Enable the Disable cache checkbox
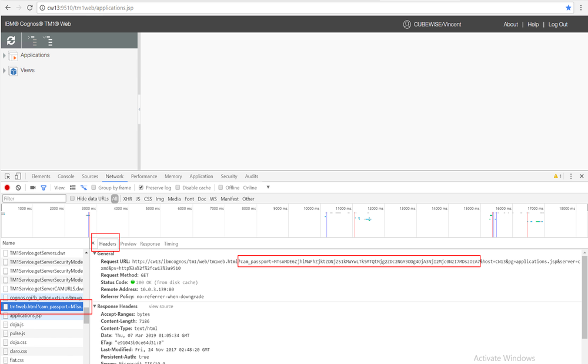The height and width of the screenshot is (364, 588). point(179,188)
